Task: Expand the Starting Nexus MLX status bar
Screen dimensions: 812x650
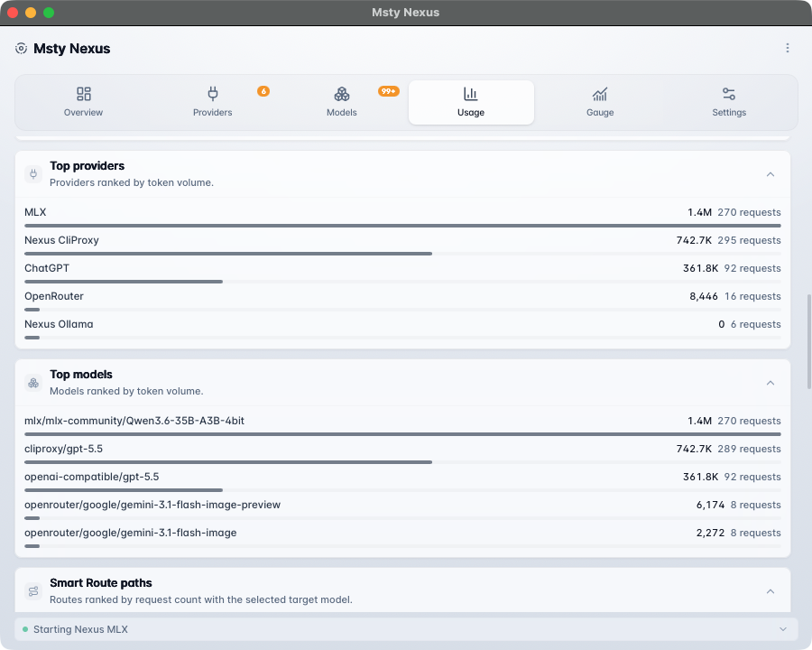Action: [782, 629]
